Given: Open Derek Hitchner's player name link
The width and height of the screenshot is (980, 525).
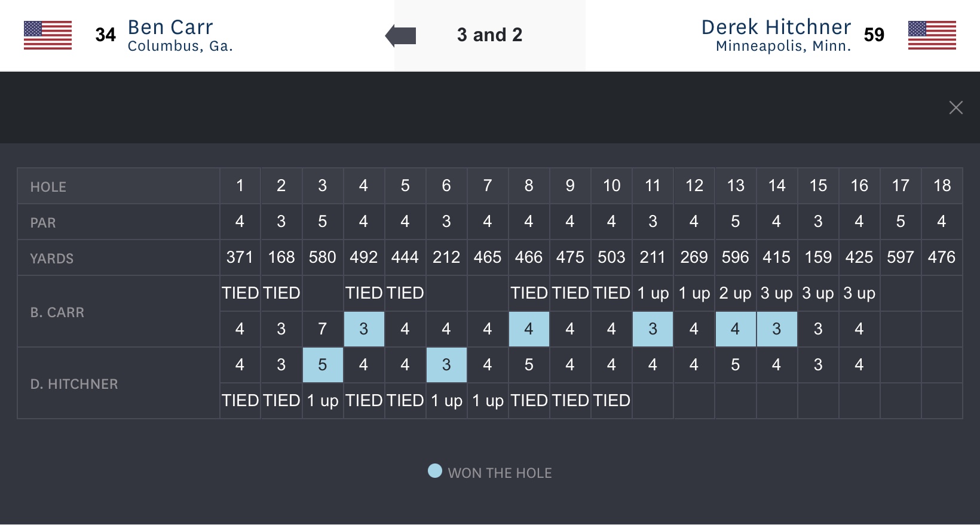Looking at the screenshot, I should click(x=776, y=27).
